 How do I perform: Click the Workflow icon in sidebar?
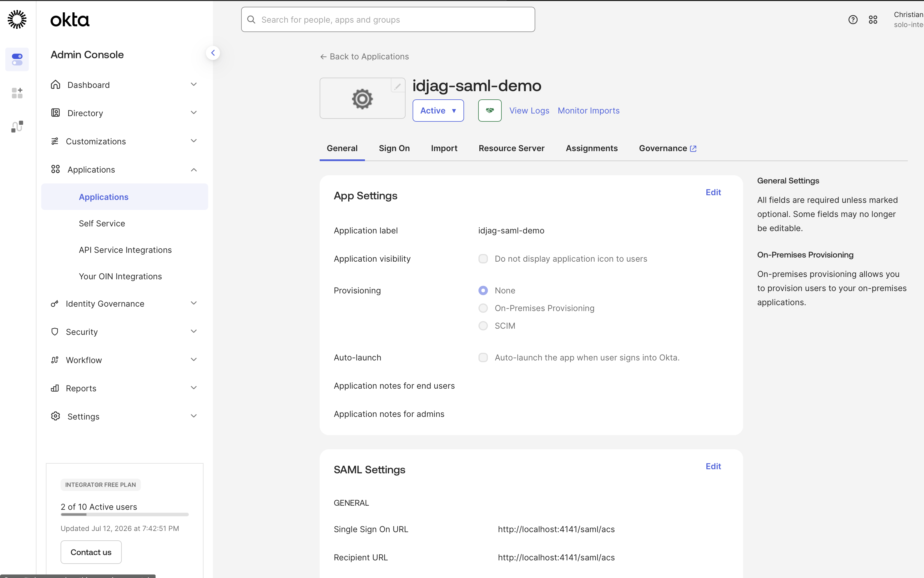tap(55, 360)
